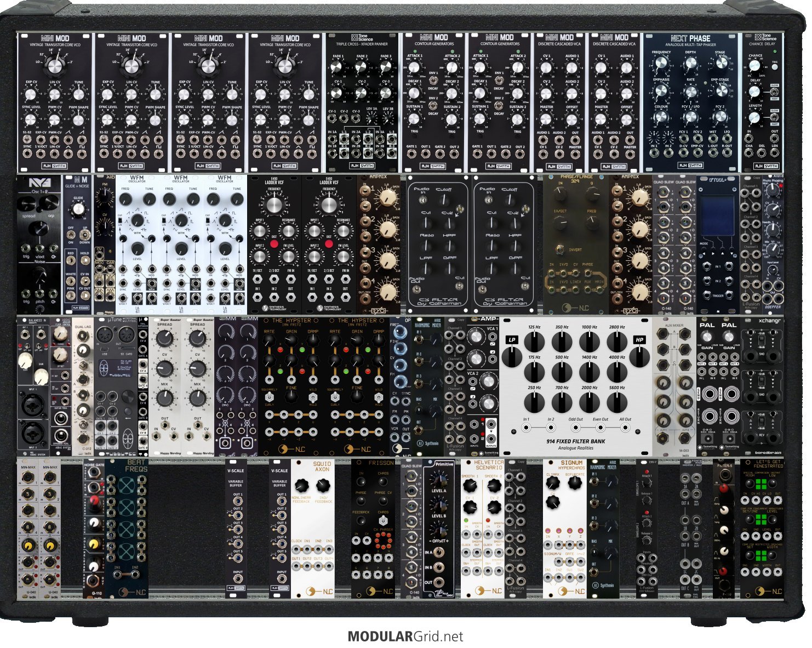Click the Tone Science logo on Chance Delay
This screenshot has height=648, width=812.
(765, 37)
